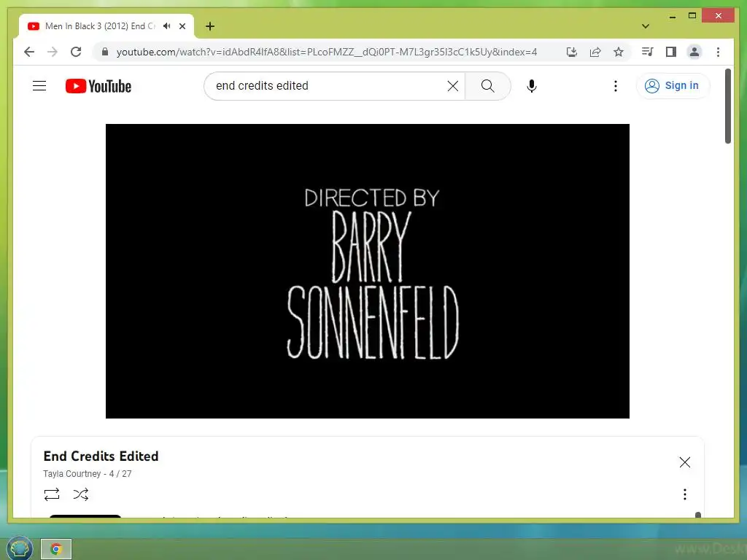Open Chrome three-dot menu
This screenshot has height=560, width=747.
[x=718, y=52]
